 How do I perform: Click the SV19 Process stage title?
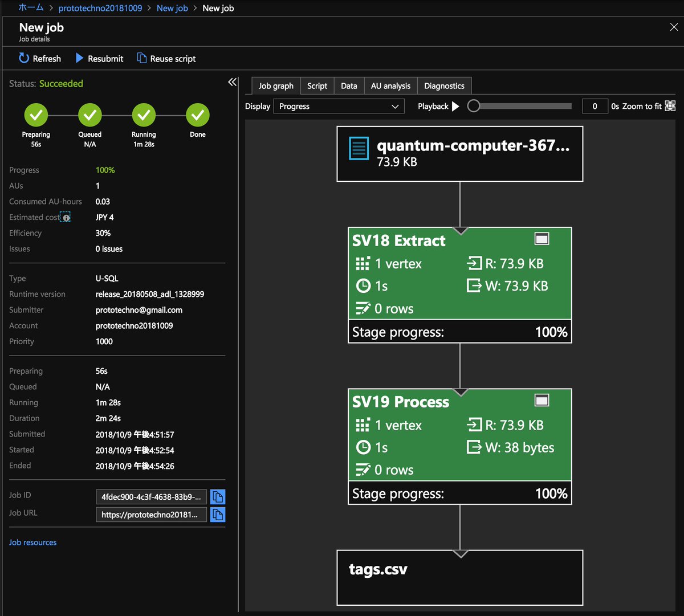pos(401,402)
